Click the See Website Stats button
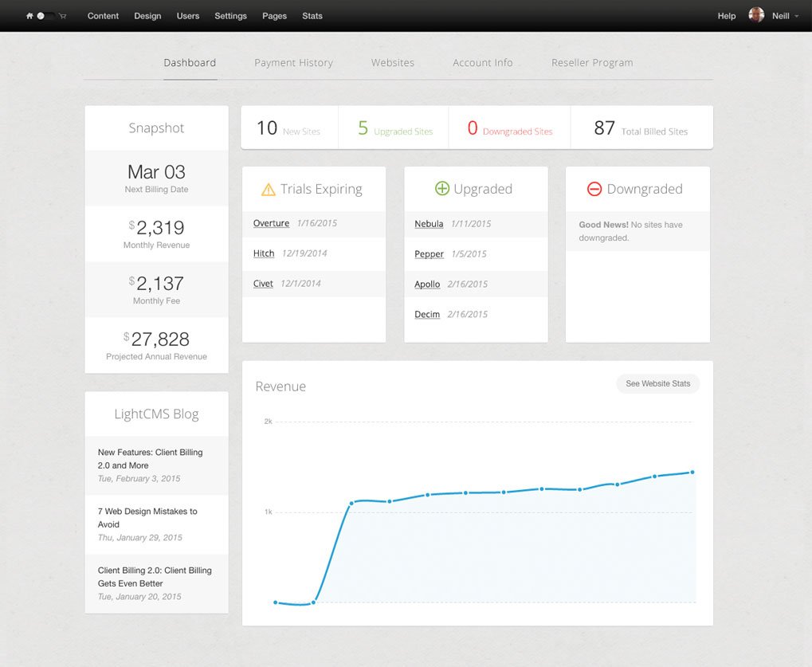The width and height of the screenshot is (812, 667). [657, 383]
